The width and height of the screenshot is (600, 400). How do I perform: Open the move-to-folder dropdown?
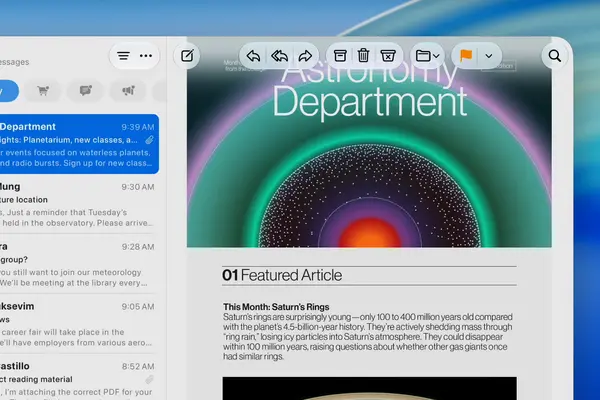(427, 56)
